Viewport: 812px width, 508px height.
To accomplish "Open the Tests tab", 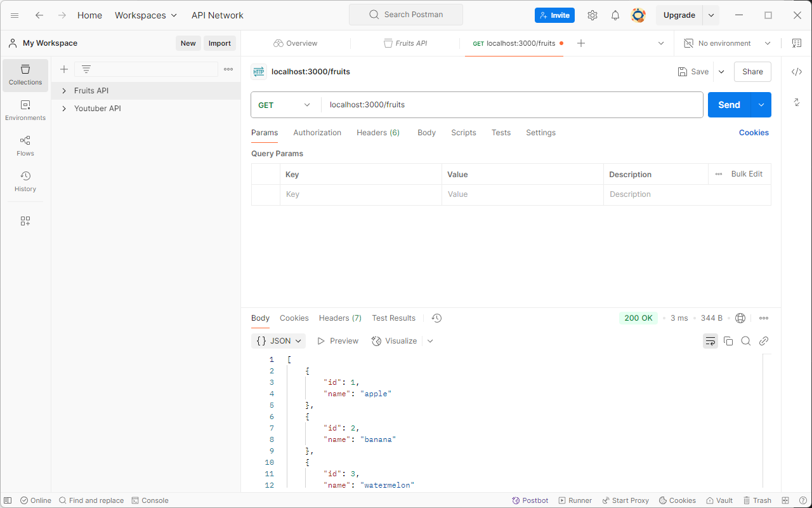I will [x=501, y=133].
